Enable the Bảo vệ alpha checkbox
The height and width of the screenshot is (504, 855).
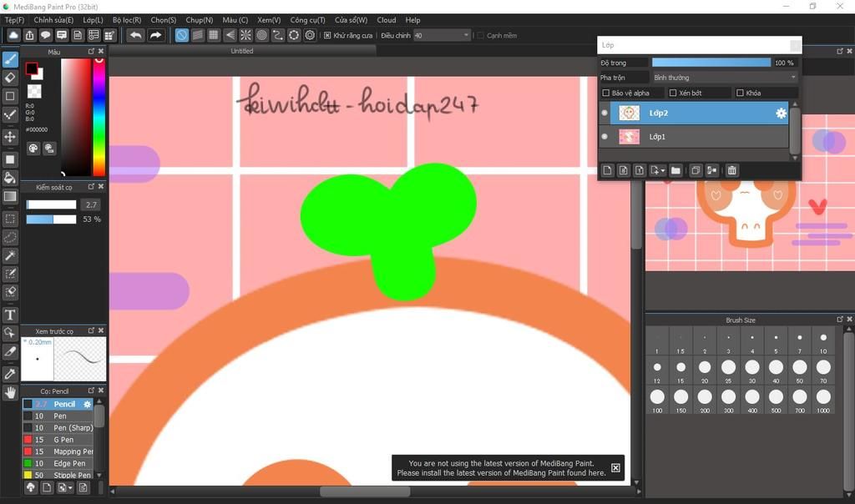click(x=606, y=93)
